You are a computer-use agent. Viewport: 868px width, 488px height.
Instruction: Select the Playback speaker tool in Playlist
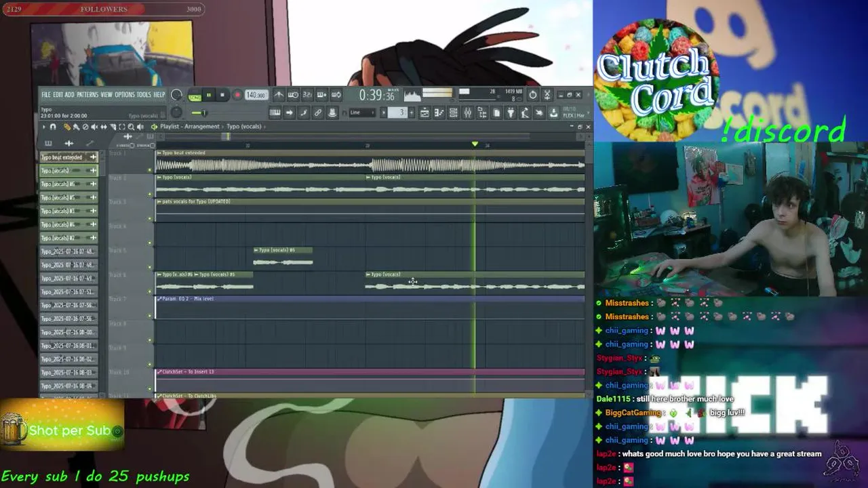coord(140,127)
